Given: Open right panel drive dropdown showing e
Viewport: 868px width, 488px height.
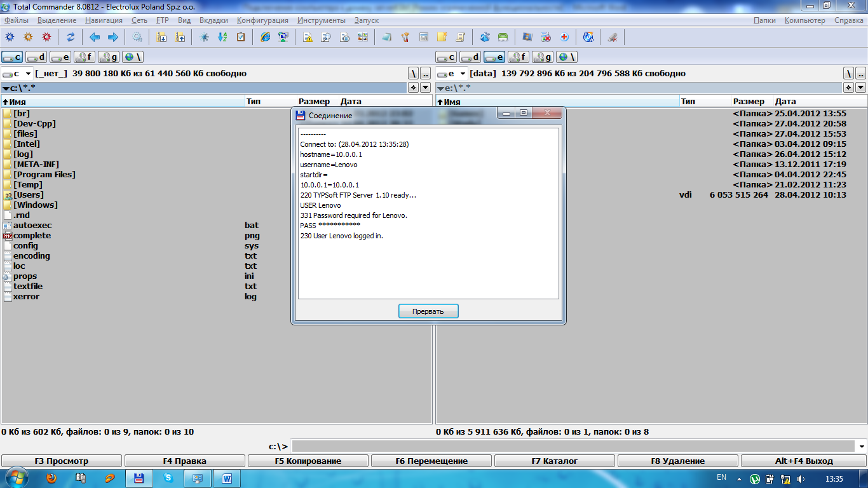Looking at the screenshot, I should (452, 74).
